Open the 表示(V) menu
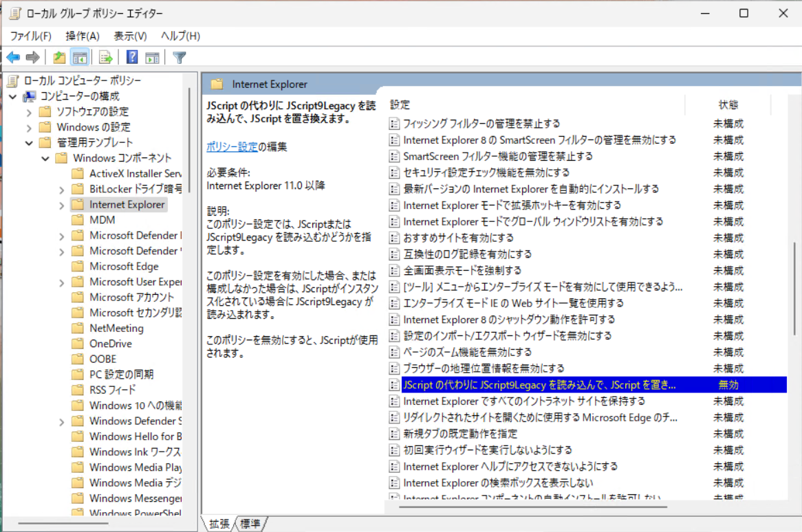802x532 pixels. point(130,36)
